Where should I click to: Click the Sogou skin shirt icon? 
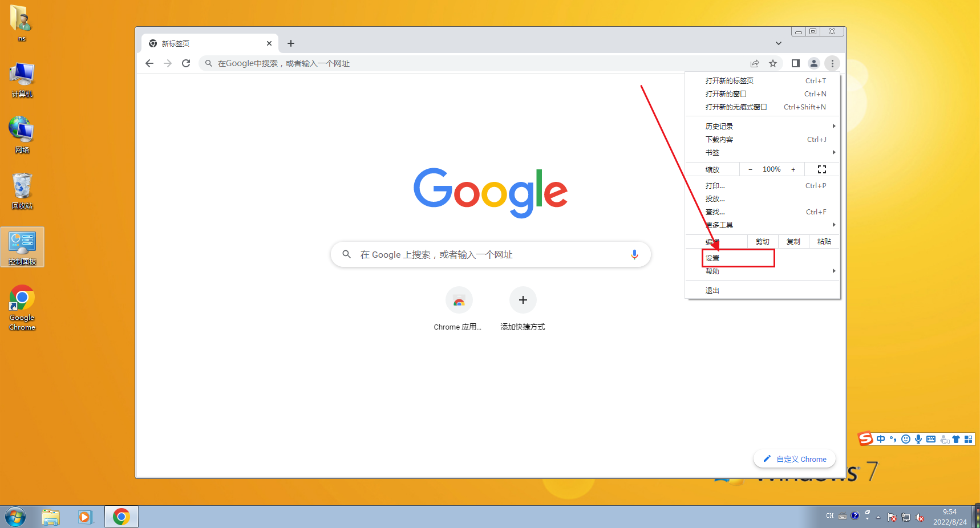(956, 439)
